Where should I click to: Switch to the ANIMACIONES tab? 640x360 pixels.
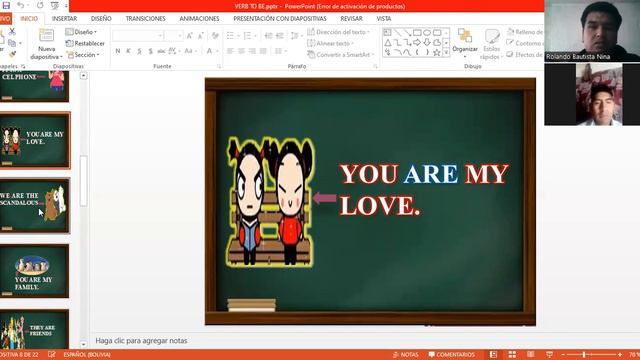tap(199, 19)
